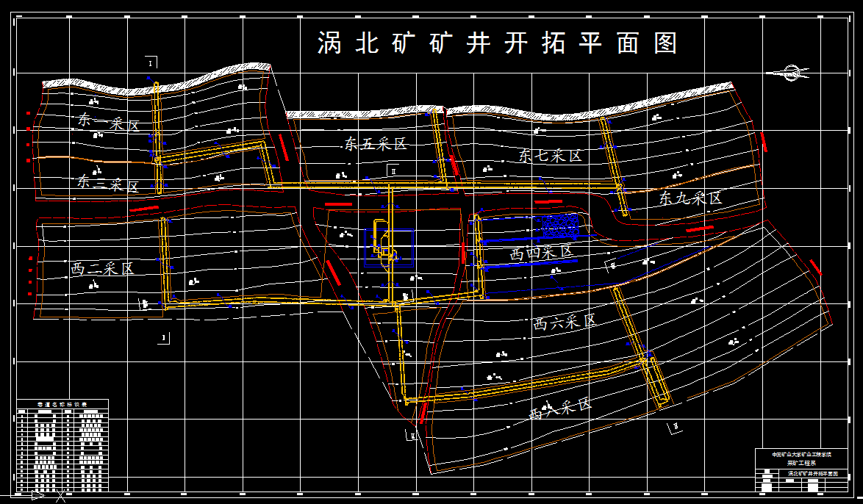The height and width of the screenshot is (504, 863).
Task: Select the 涡北矿矿井开拓平面图 title text
Action: click(x=498, y=42)
